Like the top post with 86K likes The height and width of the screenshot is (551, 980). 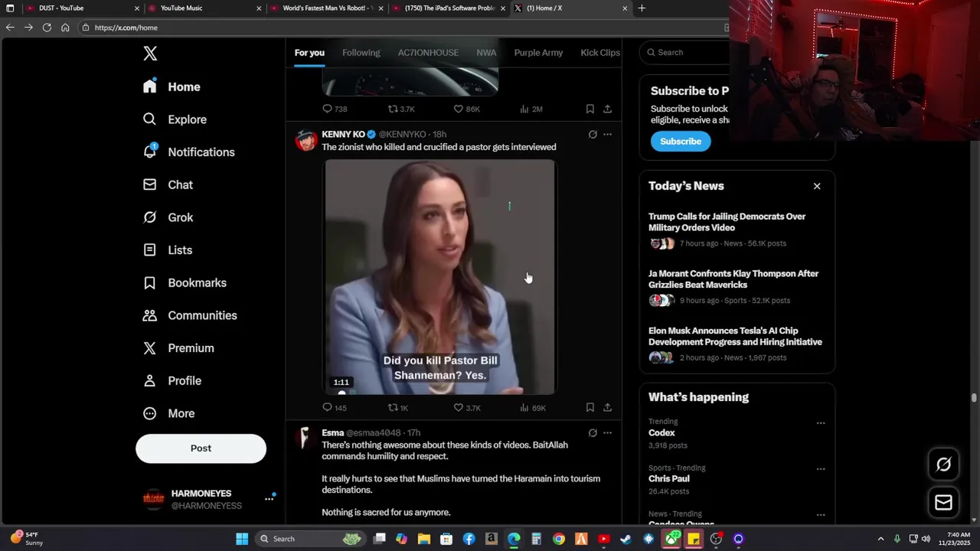466,109
